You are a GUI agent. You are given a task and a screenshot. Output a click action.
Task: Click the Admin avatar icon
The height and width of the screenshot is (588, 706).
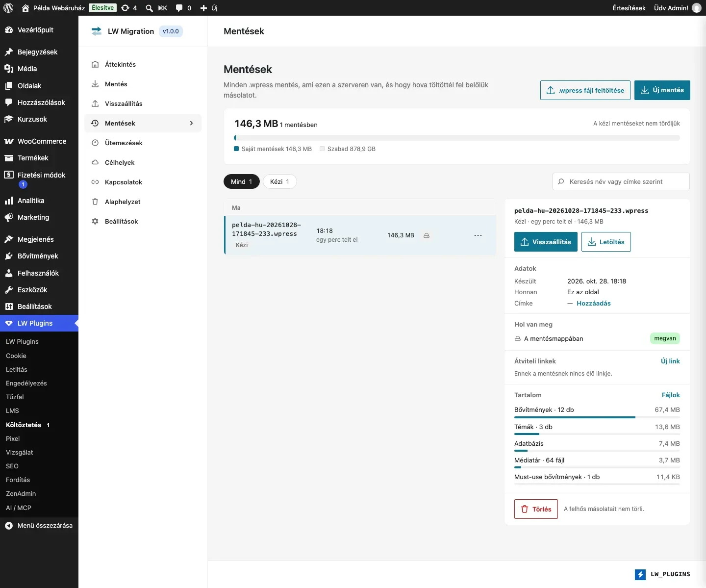[x=697, y=8]
